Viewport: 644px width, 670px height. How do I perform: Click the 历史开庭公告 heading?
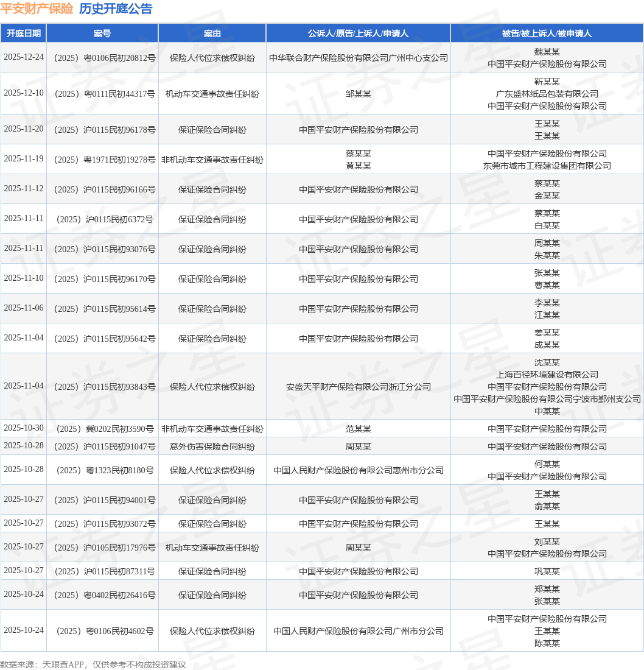click(x=116, y=9)
